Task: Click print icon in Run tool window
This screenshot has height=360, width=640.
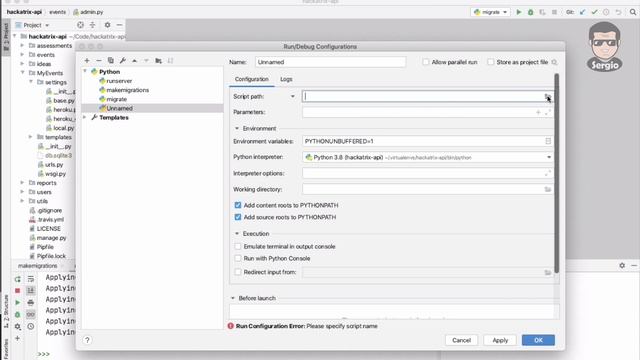Action: pos(31,302)
